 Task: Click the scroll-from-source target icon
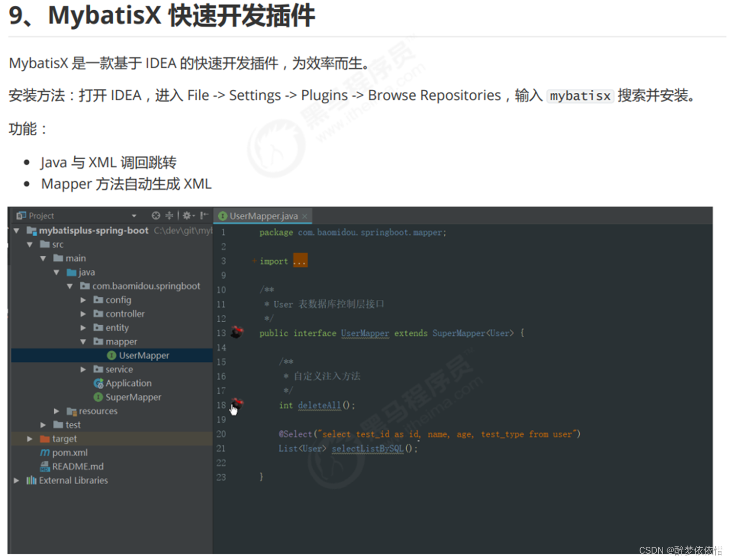pos(156,215)
